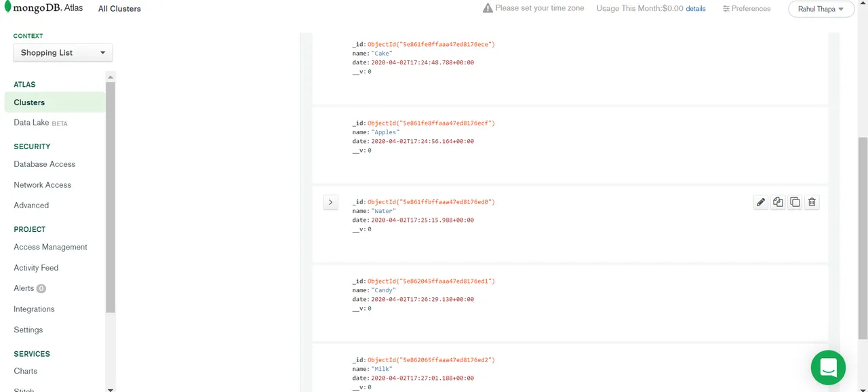This screenshot has width=868, height=392.
Task: Click the name value "Candy"
Action: tap(384, 290)
